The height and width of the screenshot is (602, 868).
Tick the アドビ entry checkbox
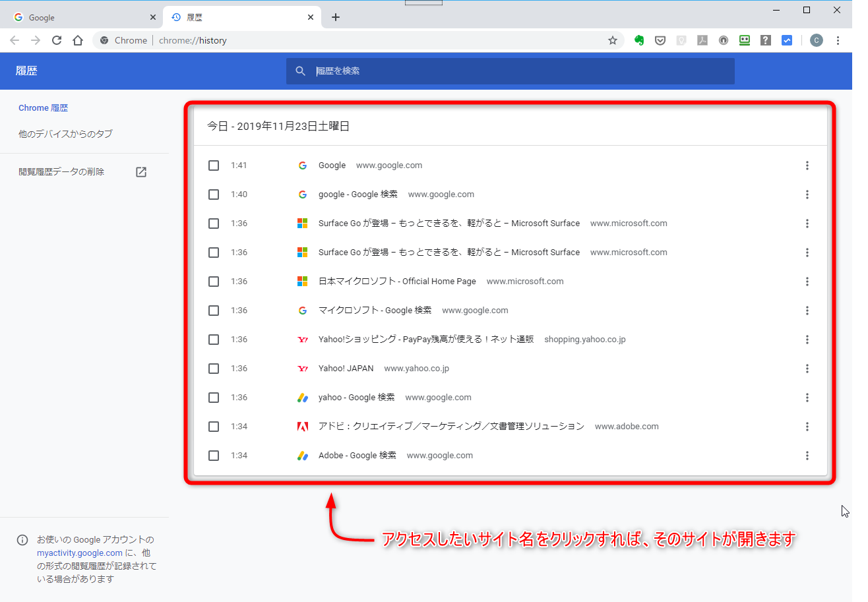[214, 427]
